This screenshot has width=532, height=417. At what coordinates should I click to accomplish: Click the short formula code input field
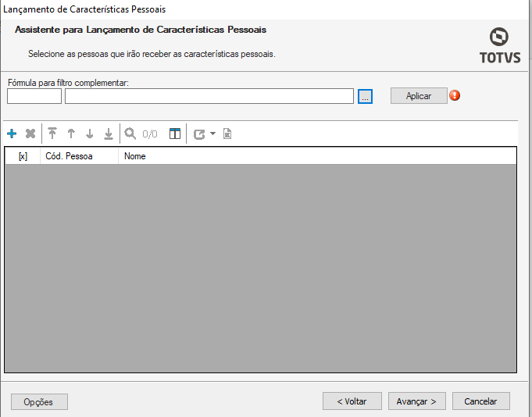(34, 96)
